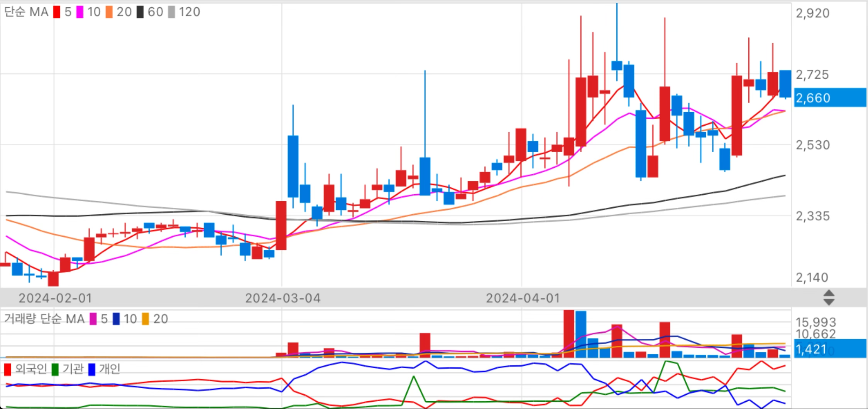The height and width of the screenshot is (409, 868).
Task: Click the red 외국인 legend swatch
Action: (7, 369)
